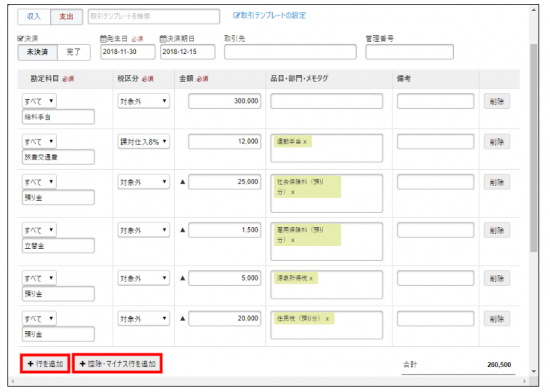The image size is (550, 392).
Task: Open すべて dropdown in 立替金 row
Action: tap(39, 230)
